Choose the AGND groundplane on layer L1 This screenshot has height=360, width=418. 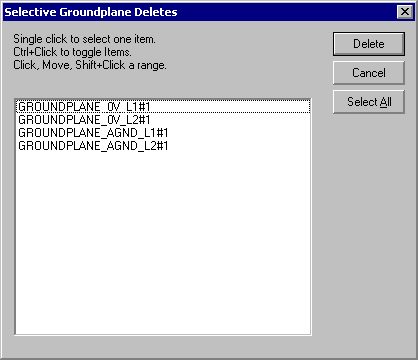point(163,133)
